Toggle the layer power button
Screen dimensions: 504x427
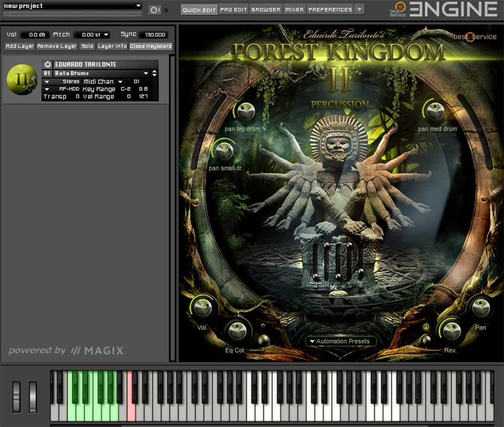(x=47, y=65)
